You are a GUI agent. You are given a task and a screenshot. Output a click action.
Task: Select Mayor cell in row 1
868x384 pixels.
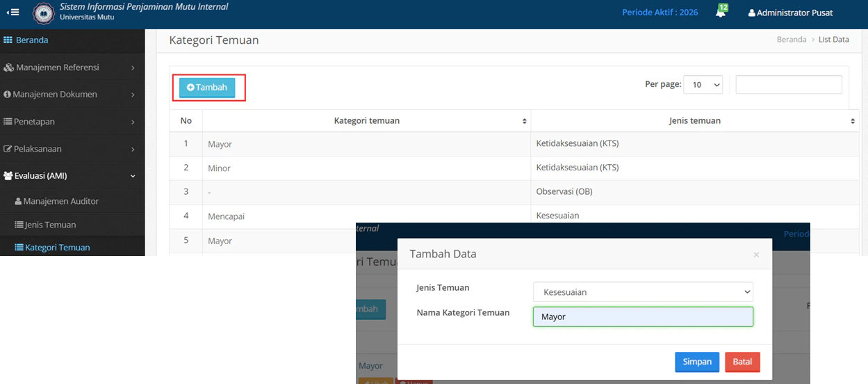click(367, 144)
